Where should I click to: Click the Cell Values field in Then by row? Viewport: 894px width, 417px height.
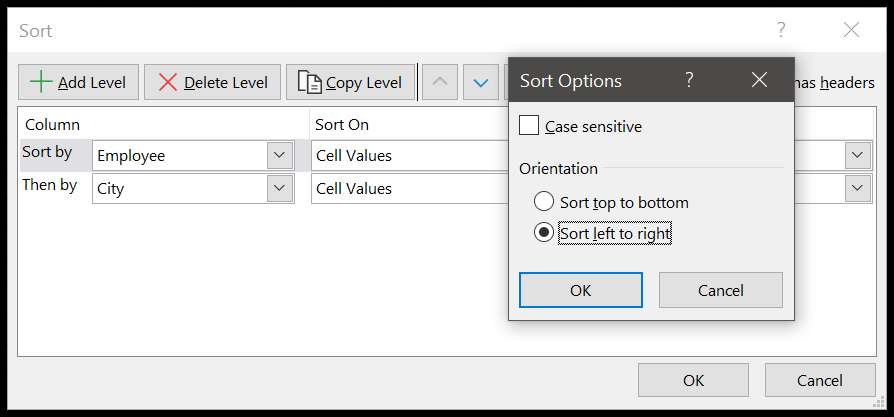point(405,188)
